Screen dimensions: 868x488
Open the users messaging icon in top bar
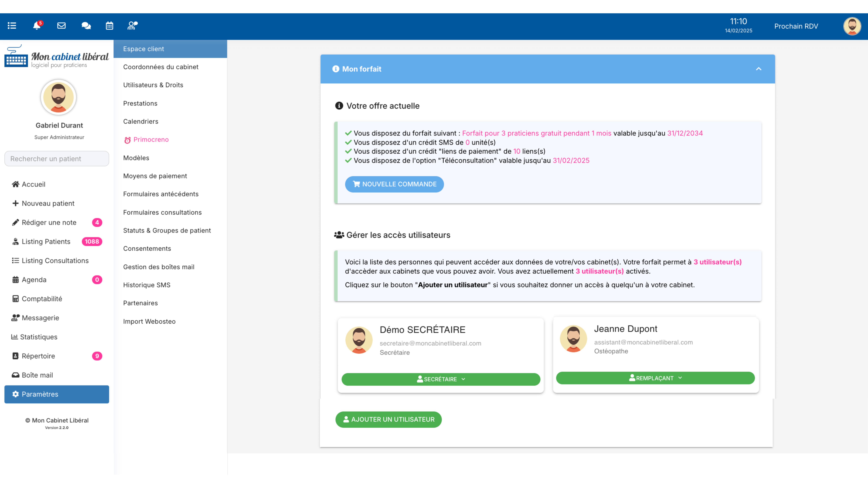tap(132, 26)
